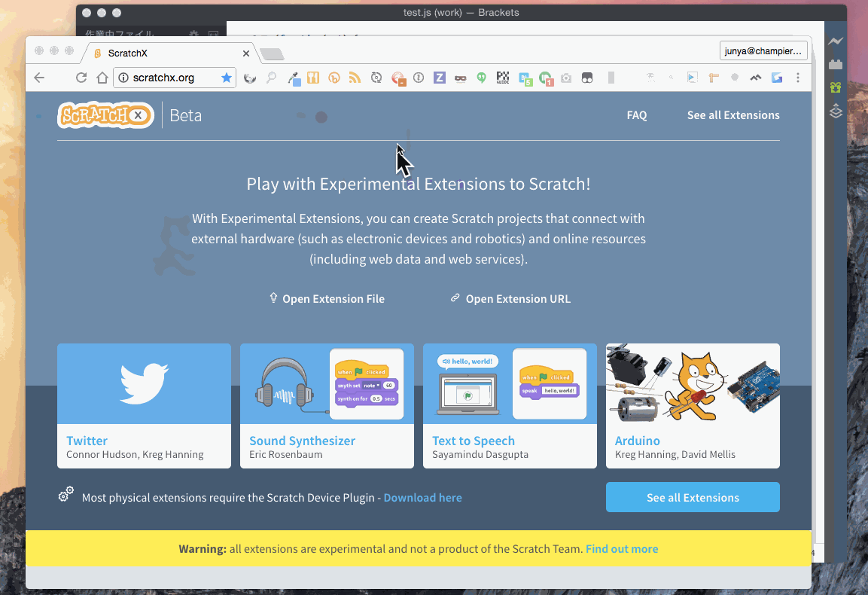Image resolution: width=868 pixels, height=595 pixels.
Task: Click the Sound Synthesizer title link
Action: click(302, 441)
